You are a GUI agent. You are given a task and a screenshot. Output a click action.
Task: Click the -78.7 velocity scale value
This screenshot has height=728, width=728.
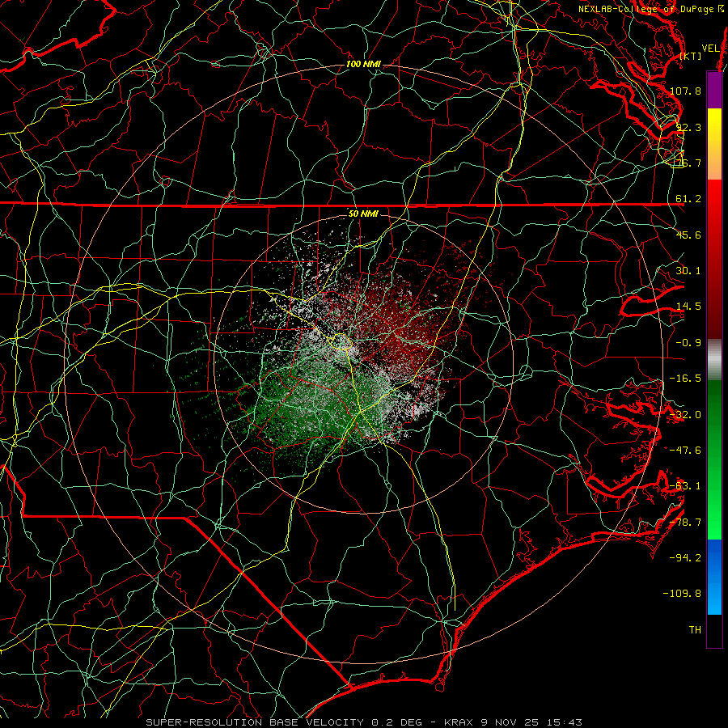(x=686, y=523)
